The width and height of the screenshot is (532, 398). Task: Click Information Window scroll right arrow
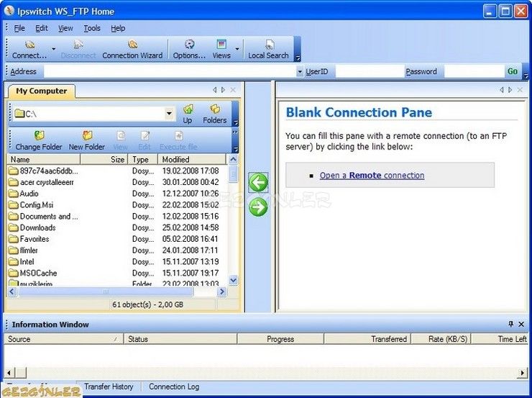523,373
